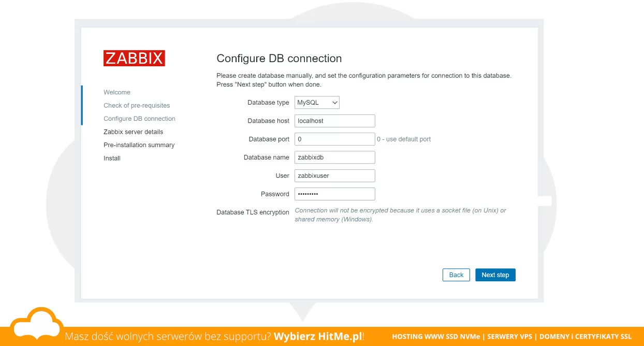Select the Database name input

[334, 157]
